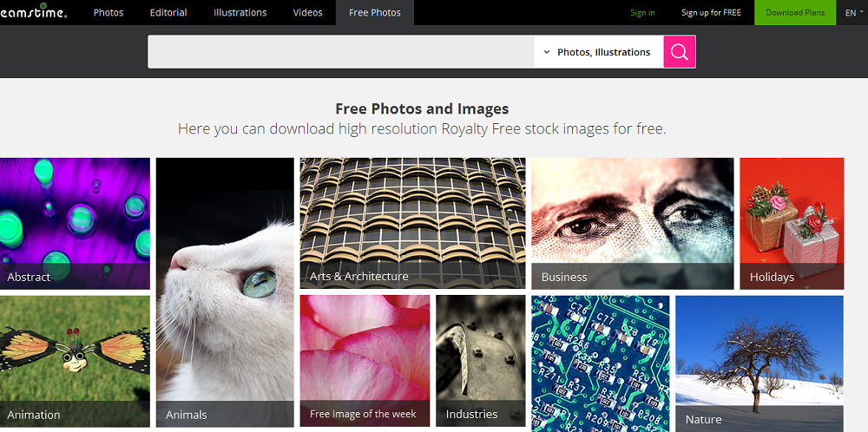Switch to the Editorial tab
Image resolution: width=868 pixels, height=432 pixels.
pyautogui.click(x=168, y=13)
